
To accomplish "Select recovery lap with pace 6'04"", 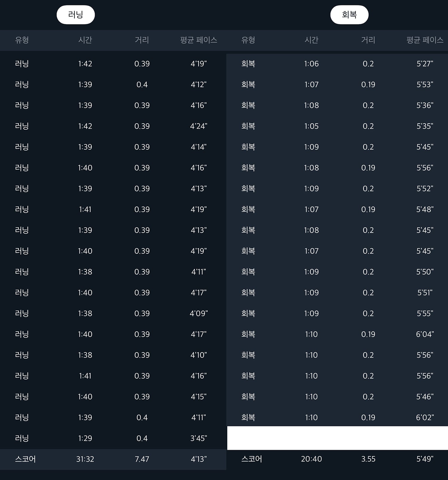I will pos(337,334).
